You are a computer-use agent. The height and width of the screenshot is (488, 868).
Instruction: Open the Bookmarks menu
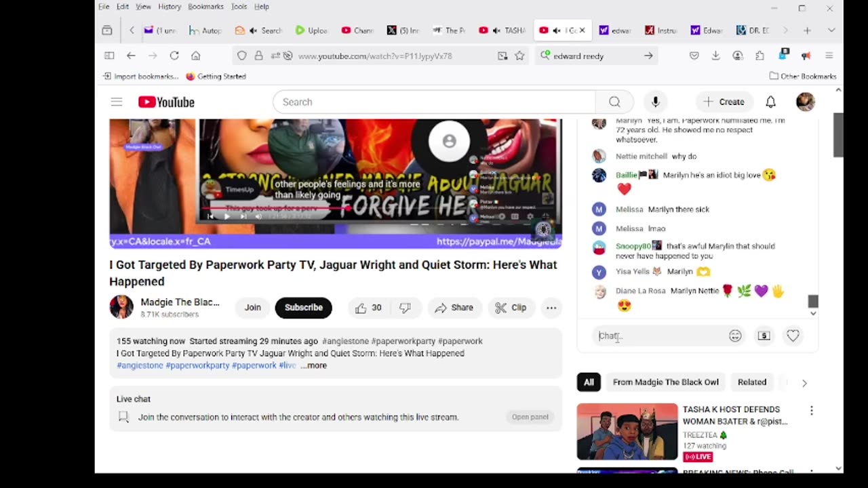[x=205, y=7]
